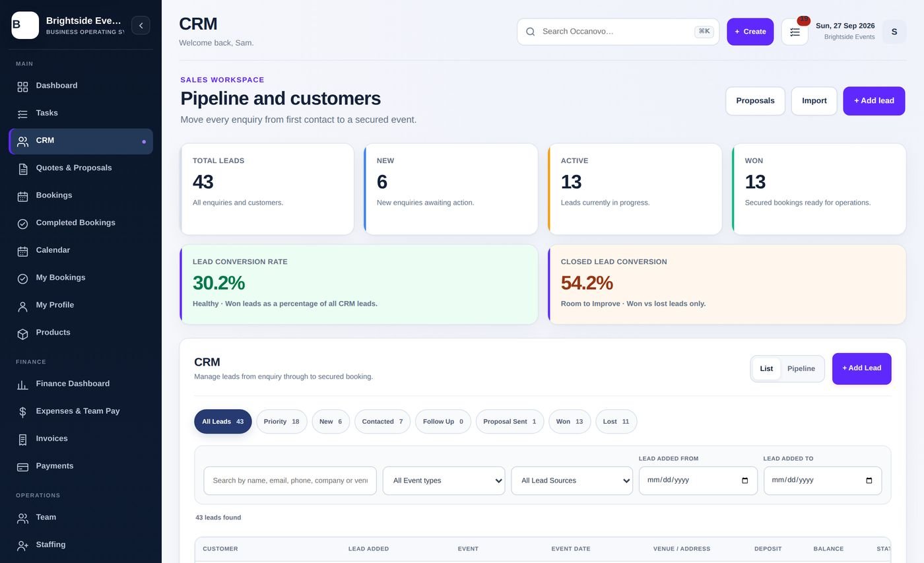The image size is (924, 563).
Task: Open the All Event types dropdown
Action: pyautogui.click(x=444, y=480)
